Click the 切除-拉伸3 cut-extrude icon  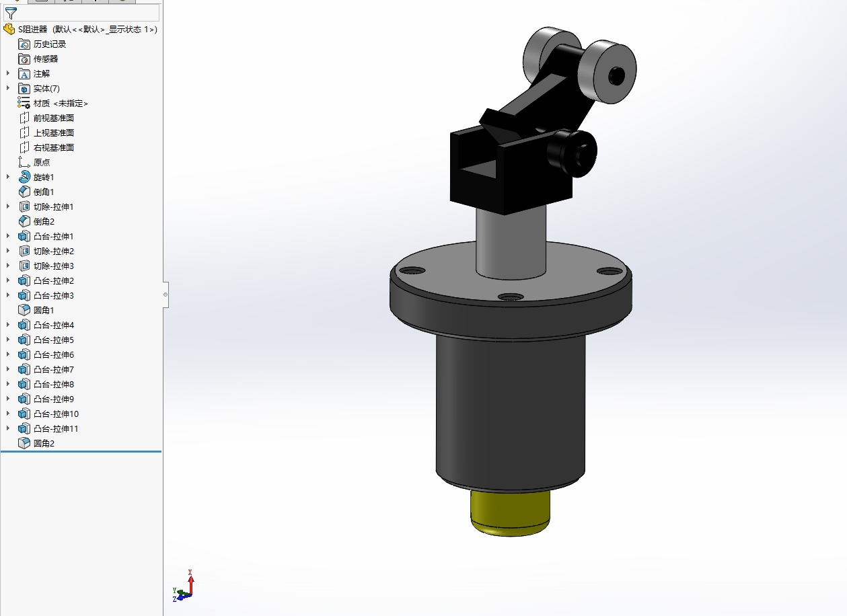24,266
